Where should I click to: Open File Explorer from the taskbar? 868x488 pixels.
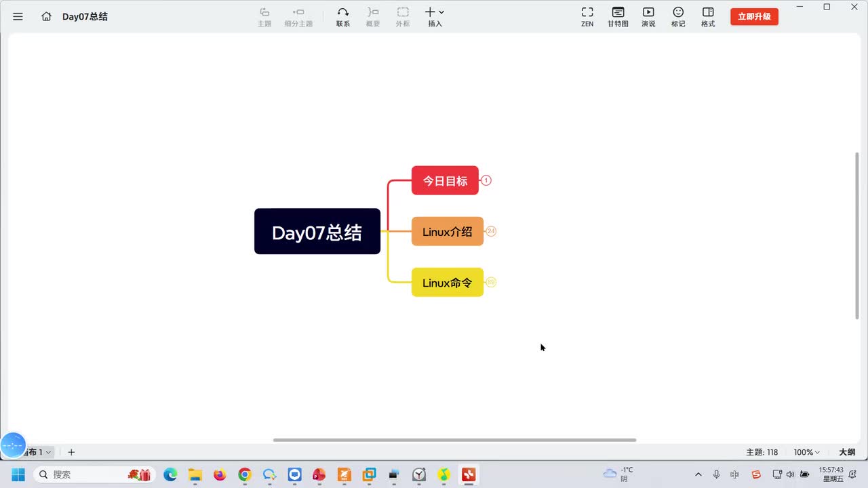coord(195,474)
